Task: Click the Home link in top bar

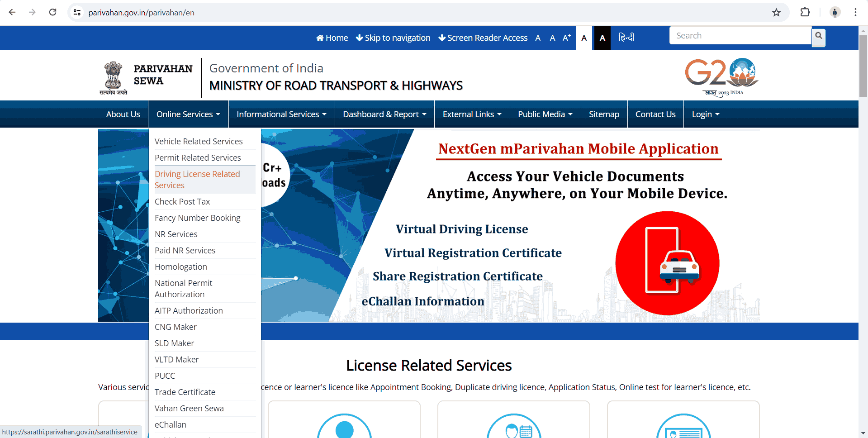Action: (x=332, y=38)
